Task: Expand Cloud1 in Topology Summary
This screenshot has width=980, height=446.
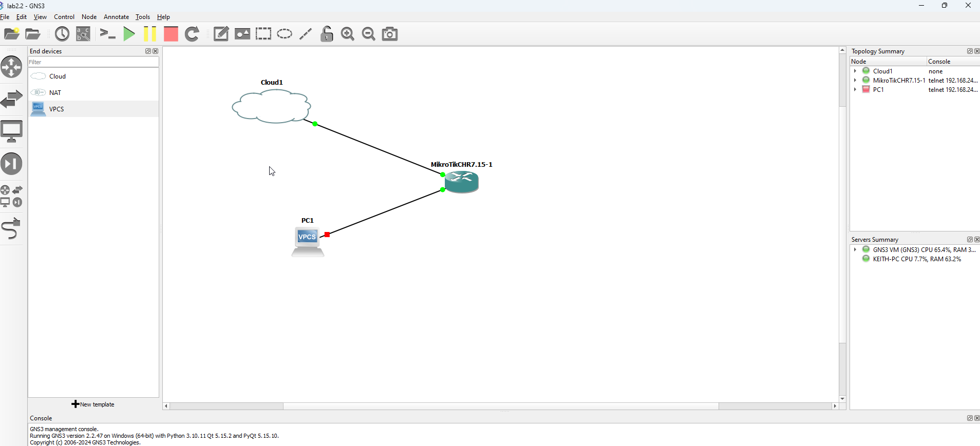Action: (855, 71)
